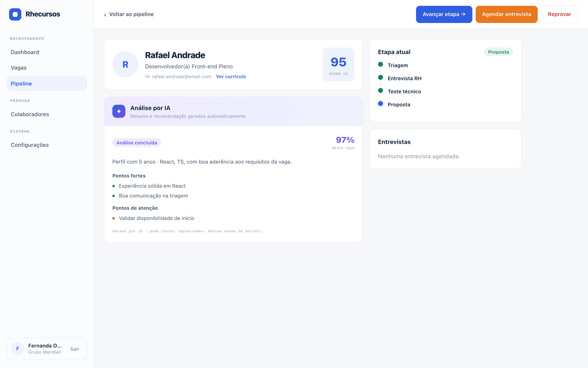Click the Etapa atual heading
This screenshot has width=588, height=368.
(394, 52)
